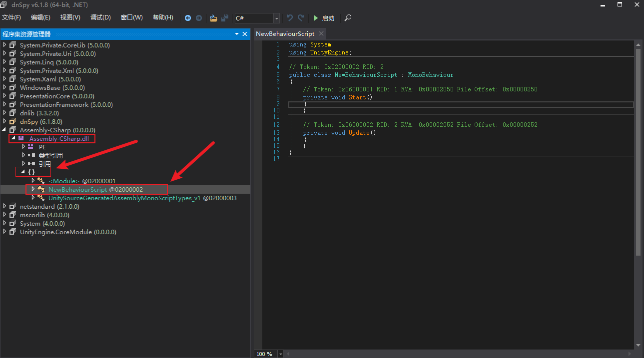This screenshot has height=358, width=644.
Task: Click the Start method name in code
Action: pyautogui.click(x=357, y=97)
